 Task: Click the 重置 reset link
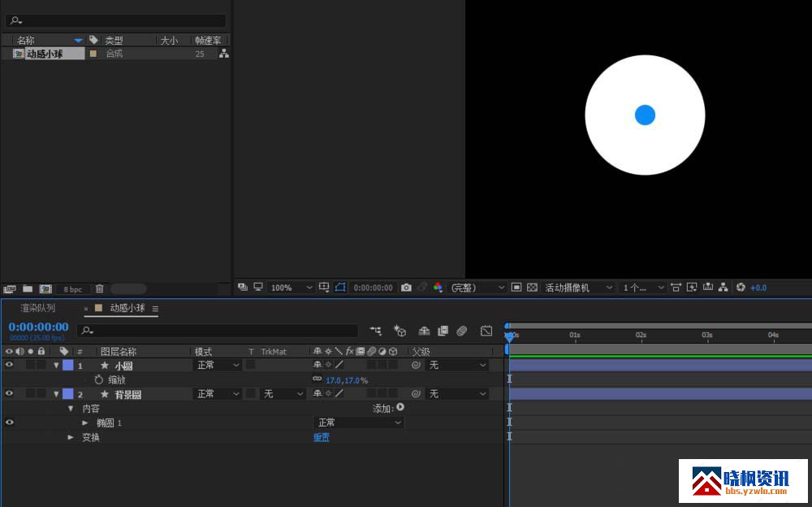point(321,437)
